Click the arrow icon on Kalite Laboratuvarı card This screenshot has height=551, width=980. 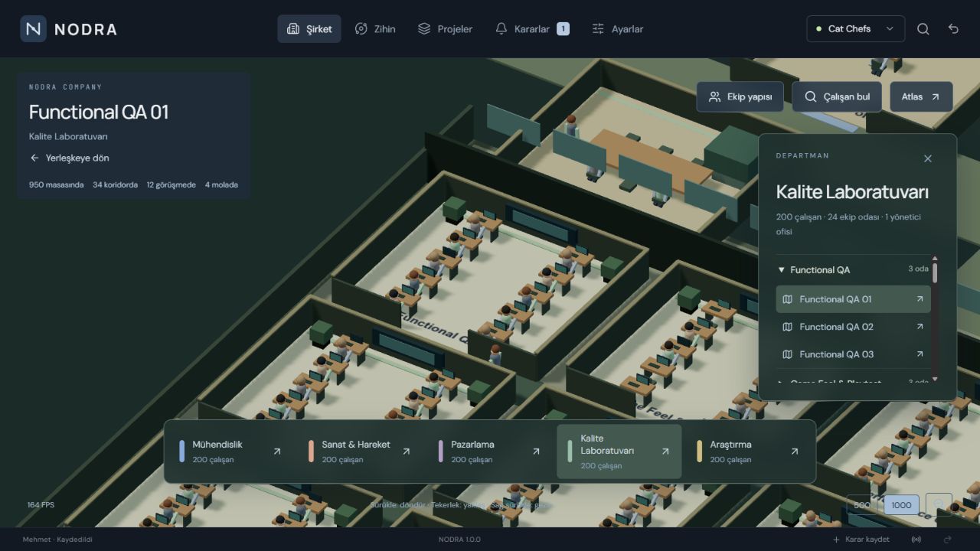tap(665, 452)
